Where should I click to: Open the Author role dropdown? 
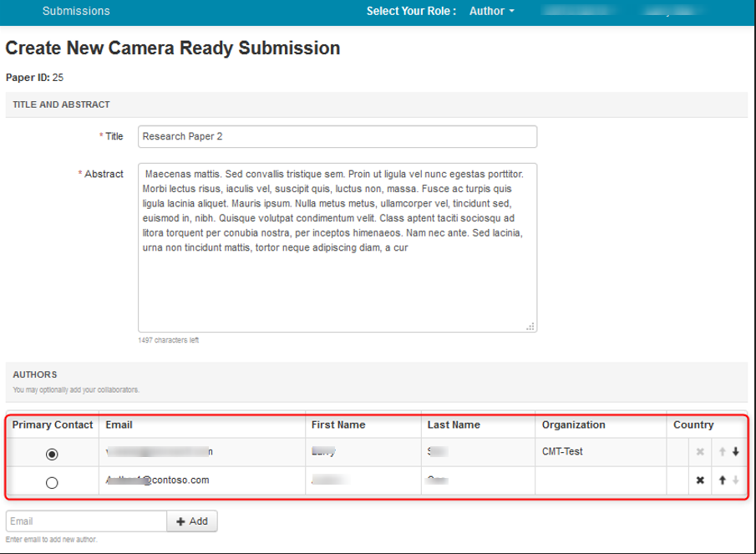click(x=491, y=12)
